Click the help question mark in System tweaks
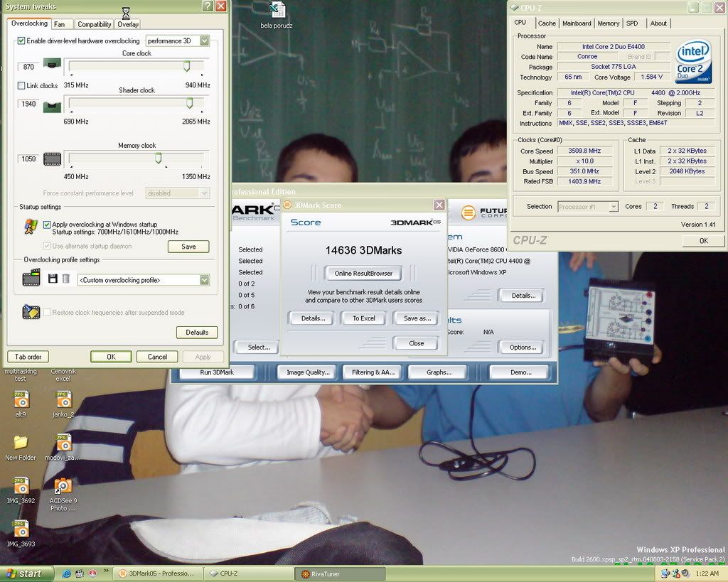This screenshot has height=582, width=728. pos(208,6)
